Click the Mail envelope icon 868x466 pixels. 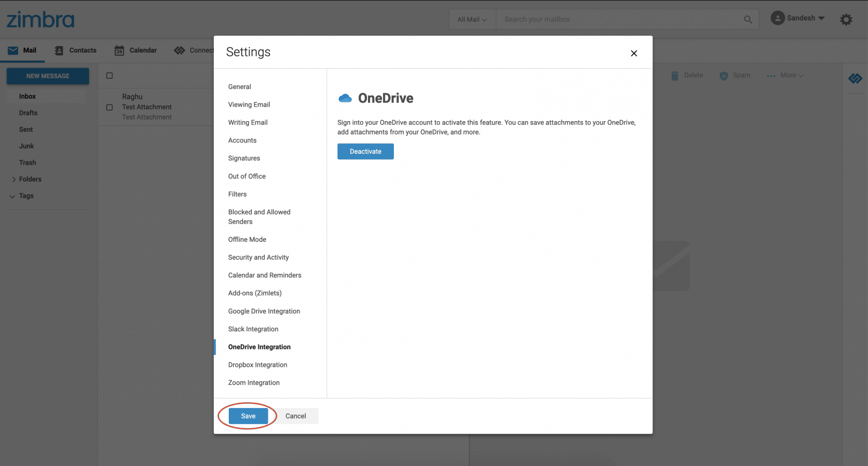click(13, 50)
